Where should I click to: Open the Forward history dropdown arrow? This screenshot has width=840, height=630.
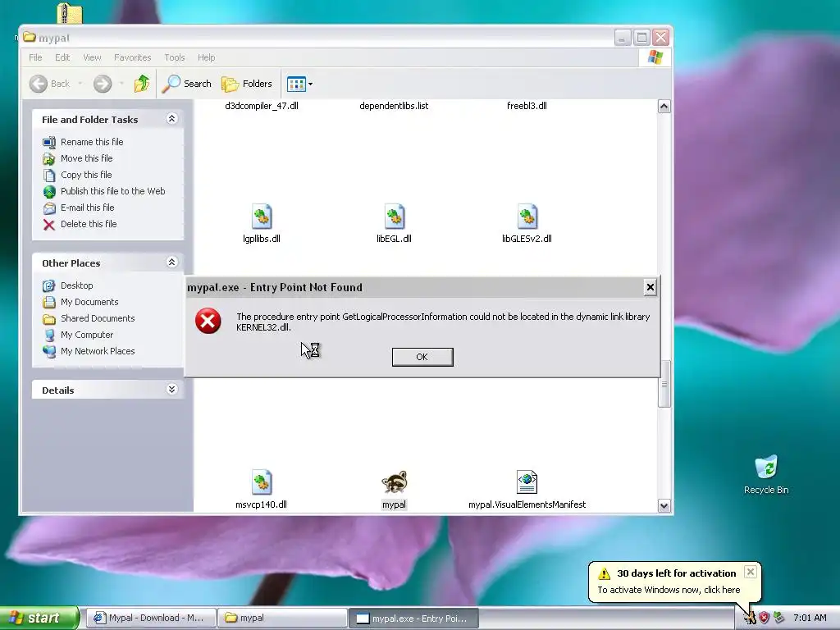(x=121, y=84)
